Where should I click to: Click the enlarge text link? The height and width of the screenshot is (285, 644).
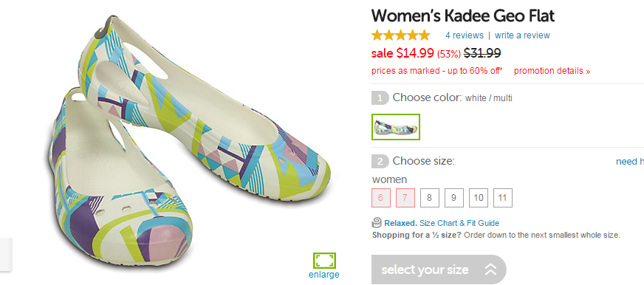pos(324,275)
